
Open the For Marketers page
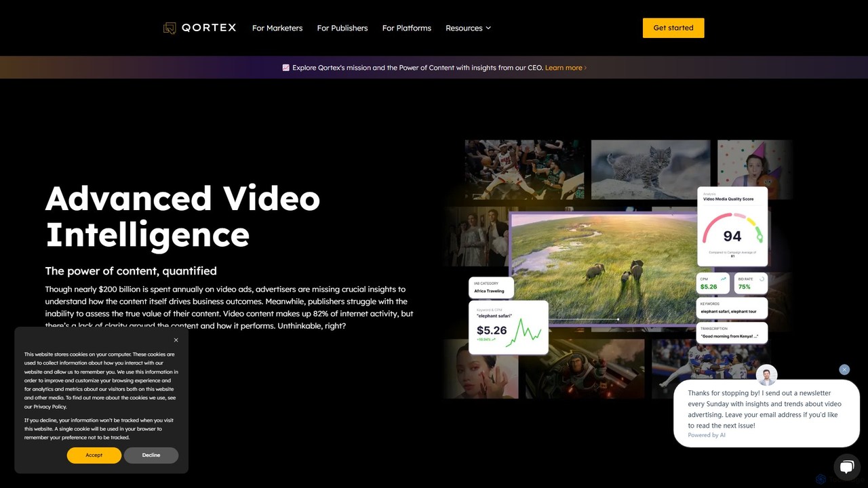click(x=277, y=28)
